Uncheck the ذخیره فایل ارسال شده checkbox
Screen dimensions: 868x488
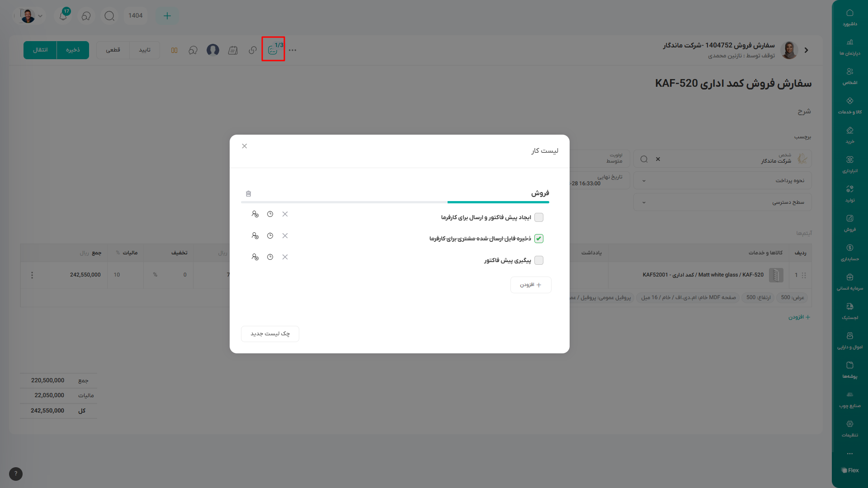point(538,239)
